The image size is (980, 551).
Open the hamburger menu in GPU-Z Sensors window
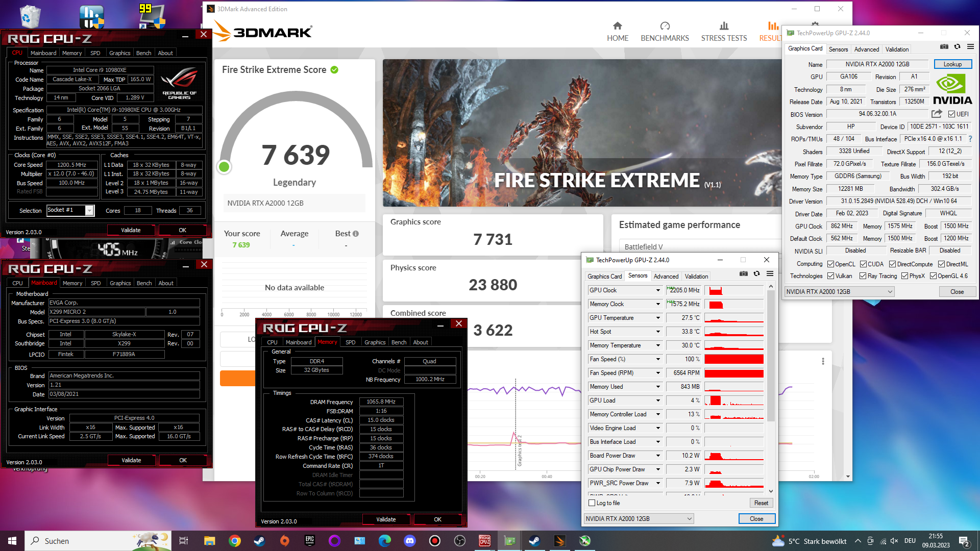point(770,274)
